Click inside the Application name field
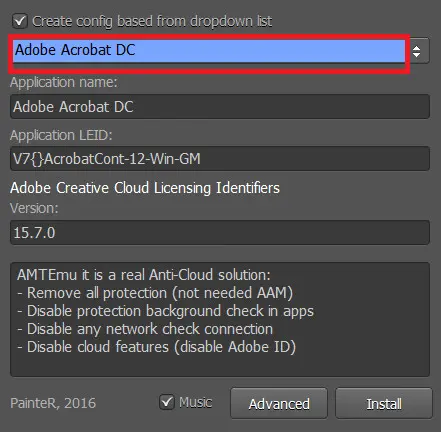The width and height of the screenshot is (441, 432). 220,107
